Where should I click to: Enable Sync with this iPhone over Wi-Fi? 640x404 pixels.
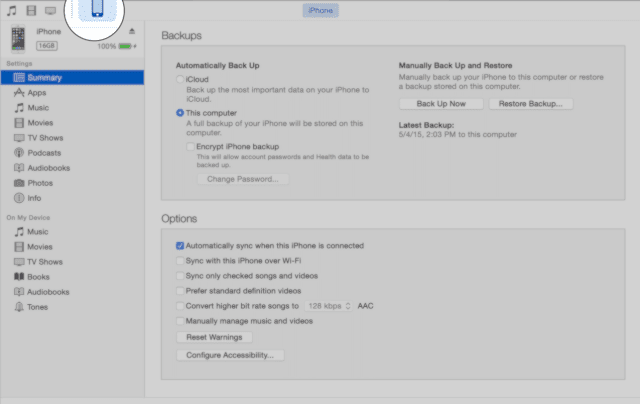pos(180,260)
